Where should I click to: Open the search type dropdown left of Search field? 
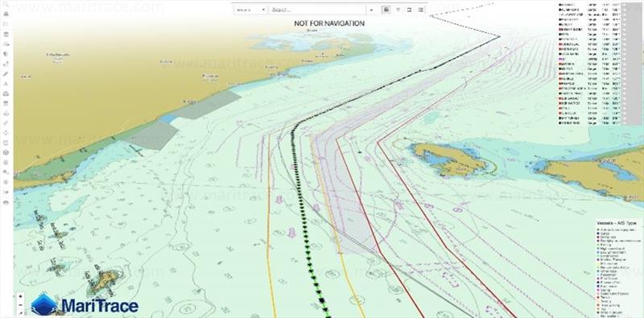click(x=251, y=10)
